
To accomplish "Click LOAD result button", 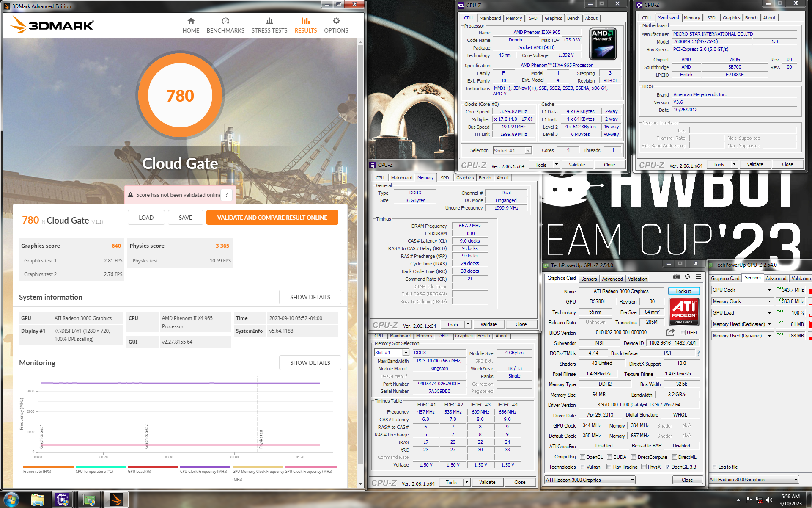I will [x=146, y=218].
